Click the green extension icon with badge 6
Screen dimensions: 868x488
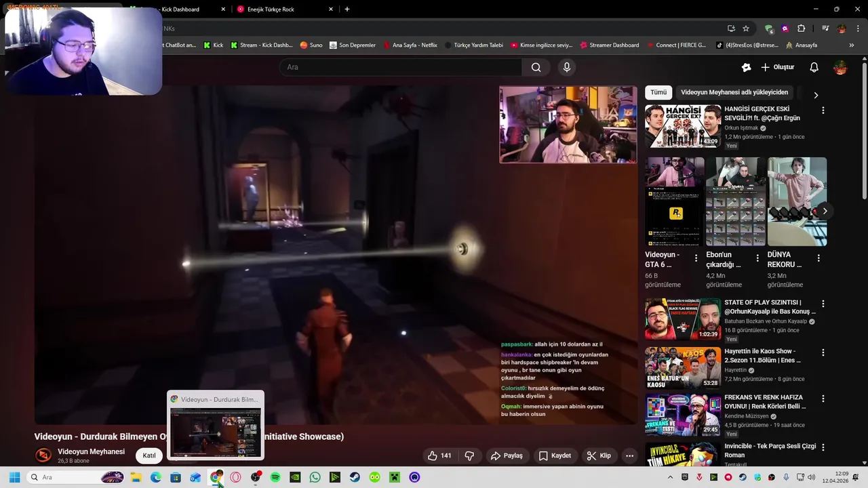(768, 28)
